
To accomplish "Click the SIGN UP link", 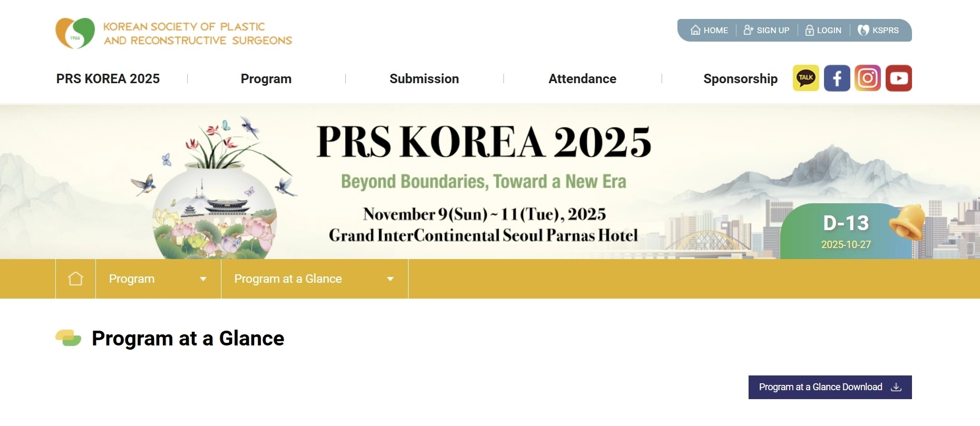I will (x=766, y=31).
